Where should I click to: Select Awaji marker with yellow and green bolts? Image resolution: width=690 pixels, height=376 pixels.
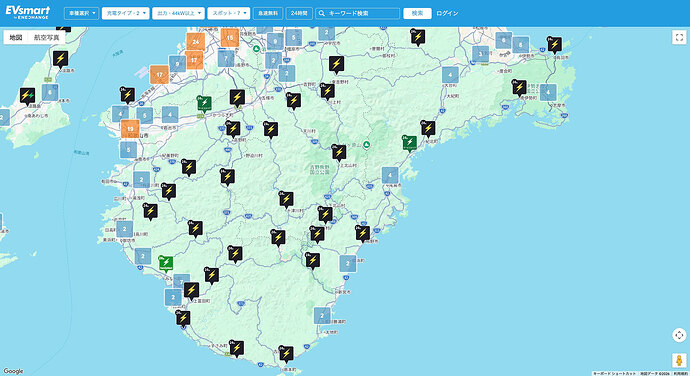click(x=27, y=96)
